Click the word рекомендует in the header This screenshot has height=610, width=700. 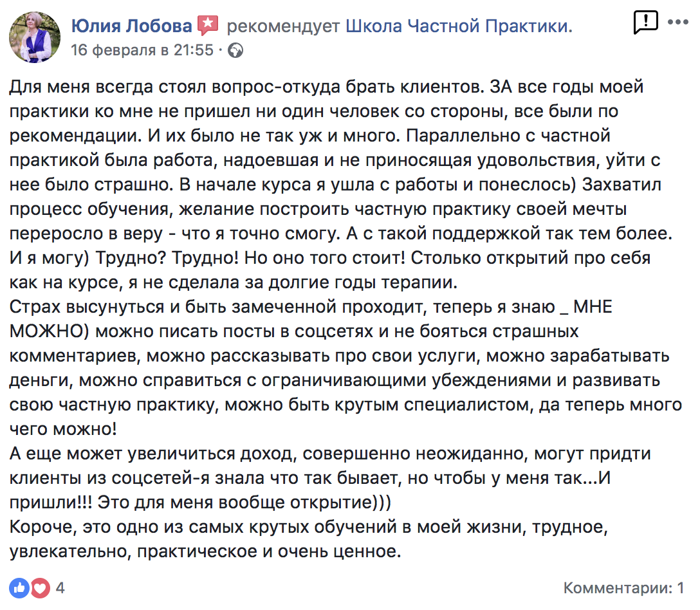(284, 26)
